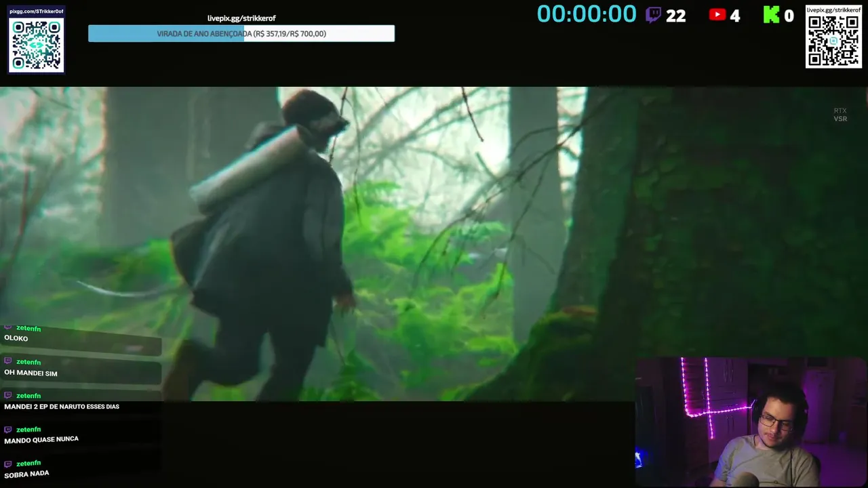Viewport: 868px width, 488px height.
Task: Click the chat message SOBRA NADA
Action: [26, 474]
